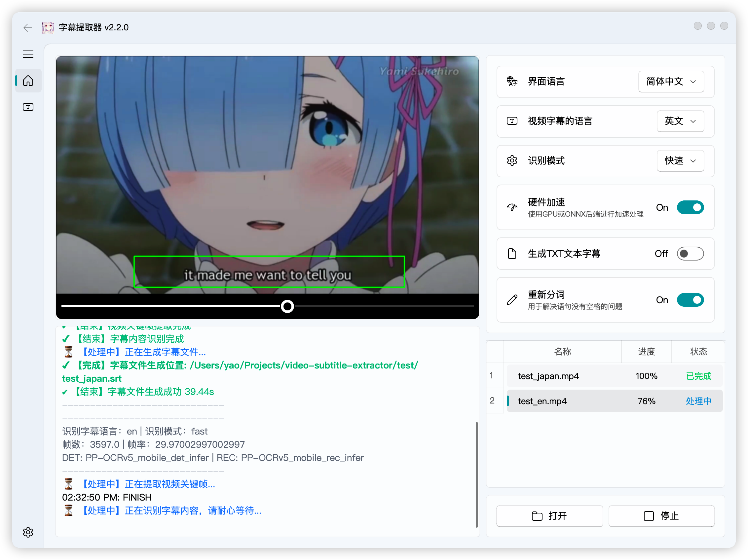
Task: Click the interface language translation icon
Action: click(x=511, y=82)
